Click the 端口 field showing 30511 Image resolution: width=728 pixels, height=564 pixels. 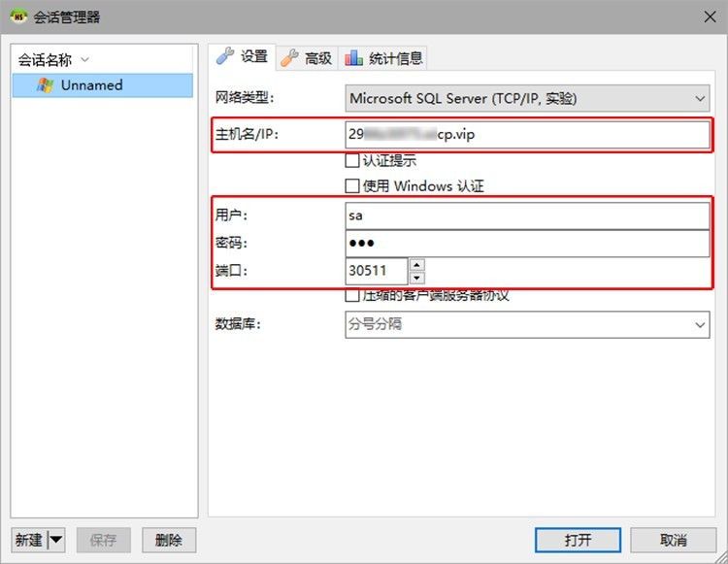click(x=377, y=271)
